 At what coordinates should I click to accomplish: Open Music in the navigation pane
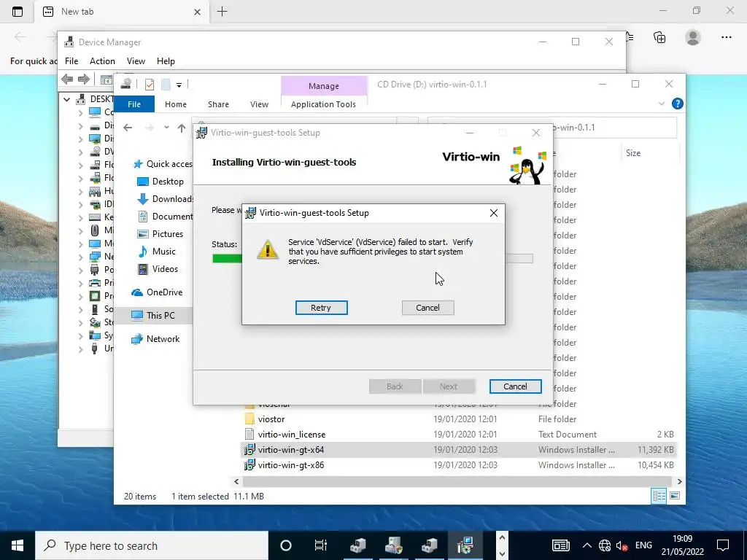[157, 252]
